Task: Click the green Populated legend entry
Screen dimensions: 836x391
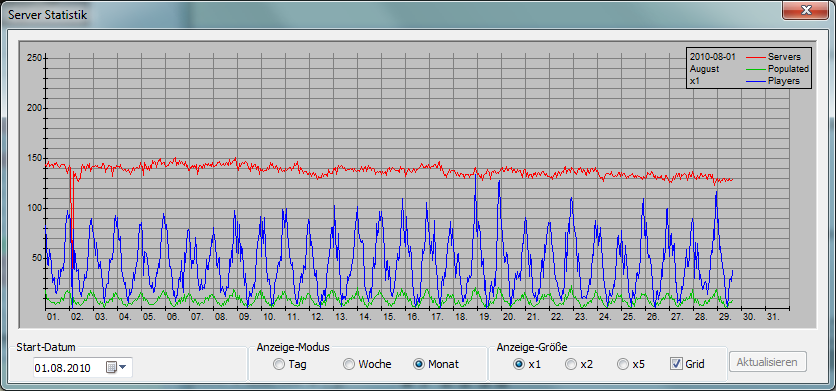Action: pyautogui.click(x=777, y=69)
